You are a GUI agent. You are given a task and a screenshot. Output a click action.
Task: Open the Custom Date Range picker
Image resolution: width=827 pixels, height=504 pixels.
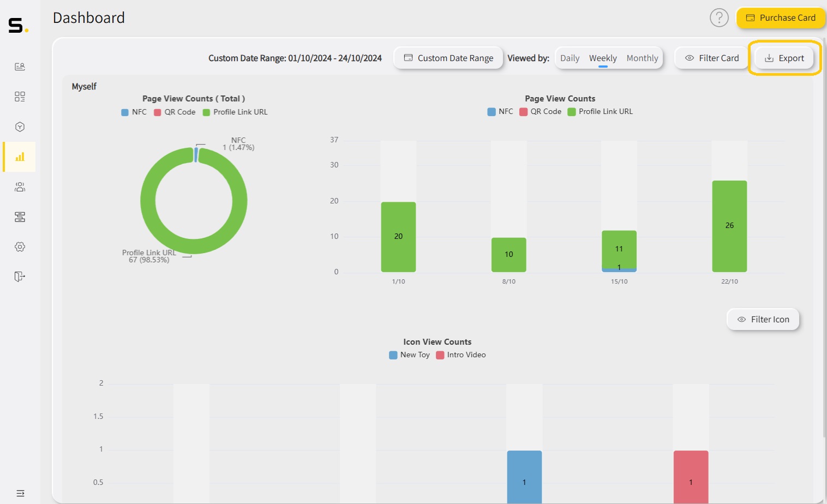[x=447, y=57]
